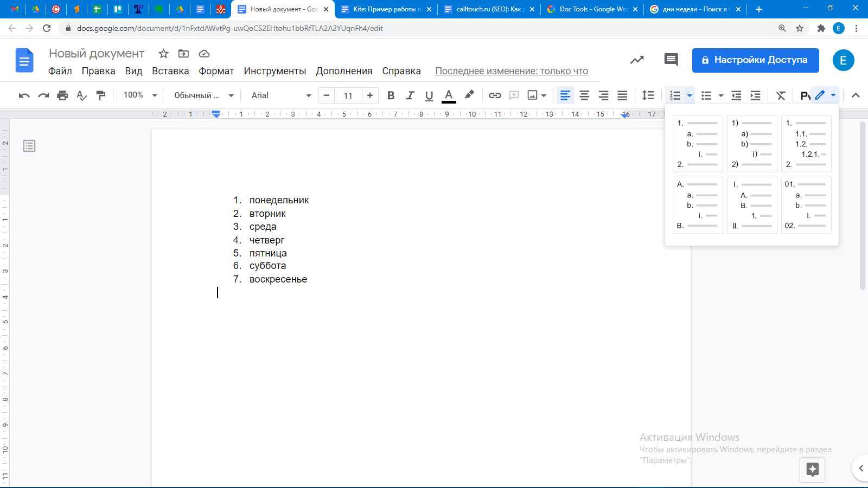868x488 pixels.
Task: Click the Print icon in toolbar
Action: (x=62, y=95)
